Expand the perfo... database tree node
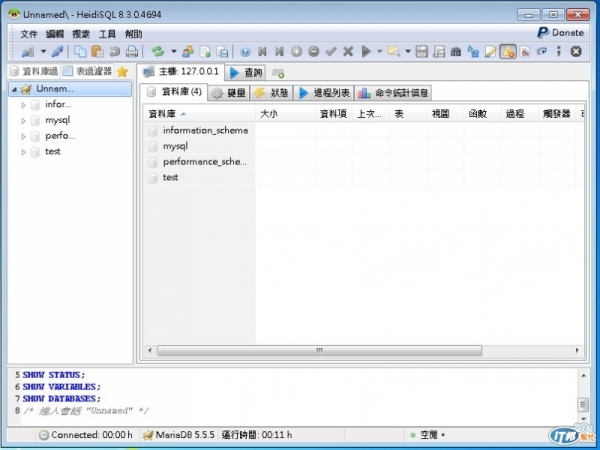Screen dimensions: 600x450 (x=23, y=137)
